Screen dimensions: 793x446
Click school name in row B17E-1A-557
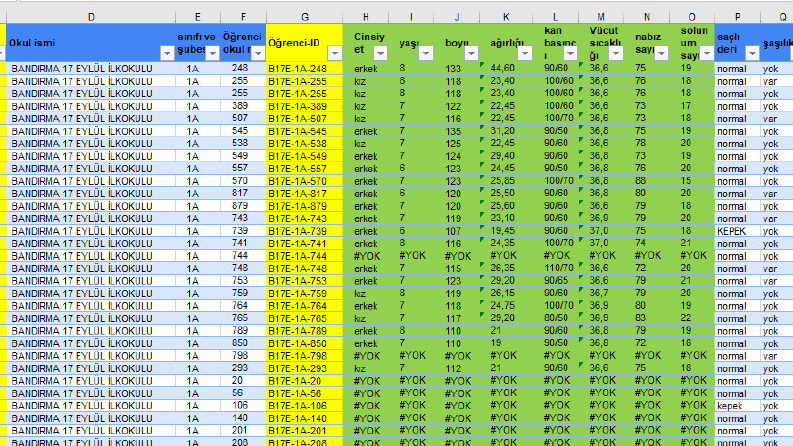coord(91,168)
